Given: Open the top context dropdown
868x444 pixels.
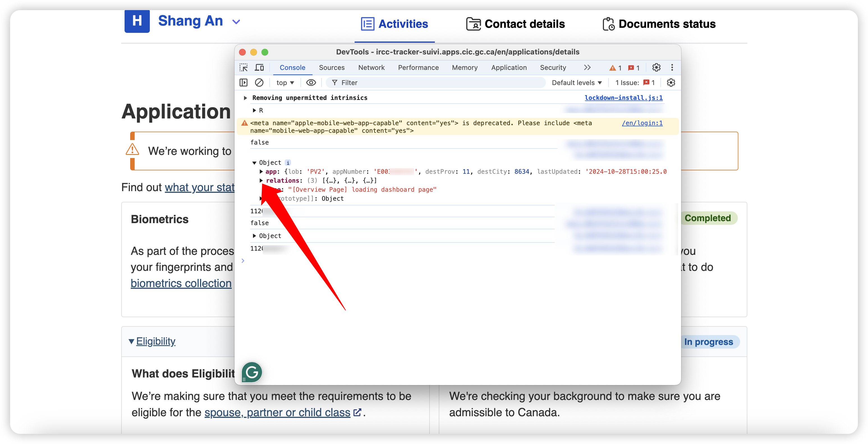Looking at the screenshot, I should click(285, 83).
